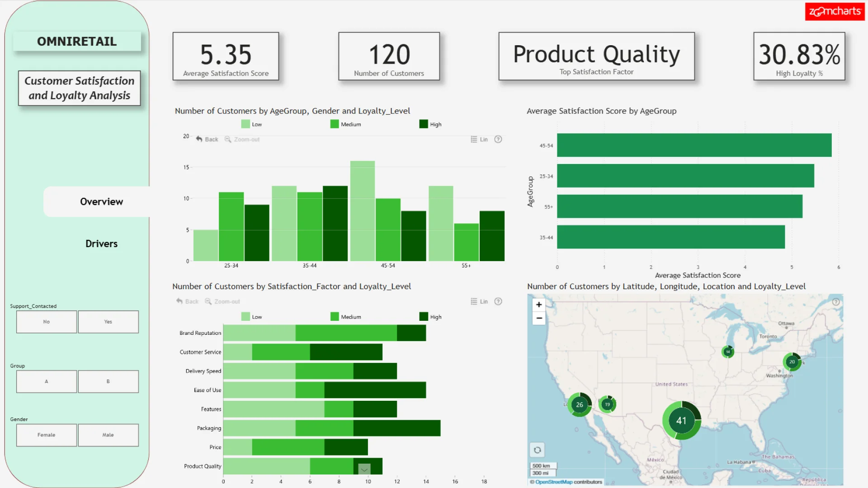Open the Overview page tab

coord(101,202)
